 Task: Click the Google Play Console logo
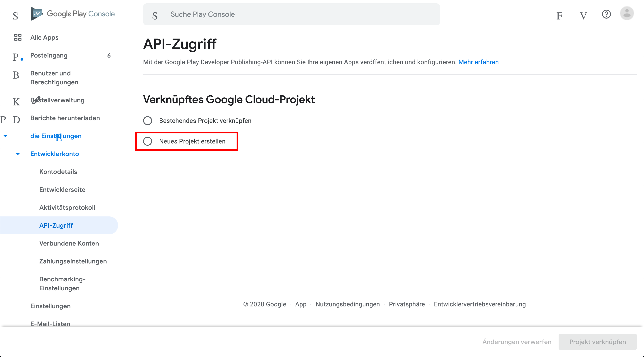pos(72,14)
